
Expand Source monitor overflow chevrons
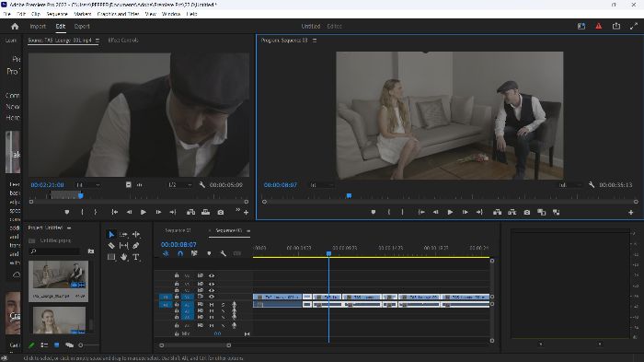[237, 210]
